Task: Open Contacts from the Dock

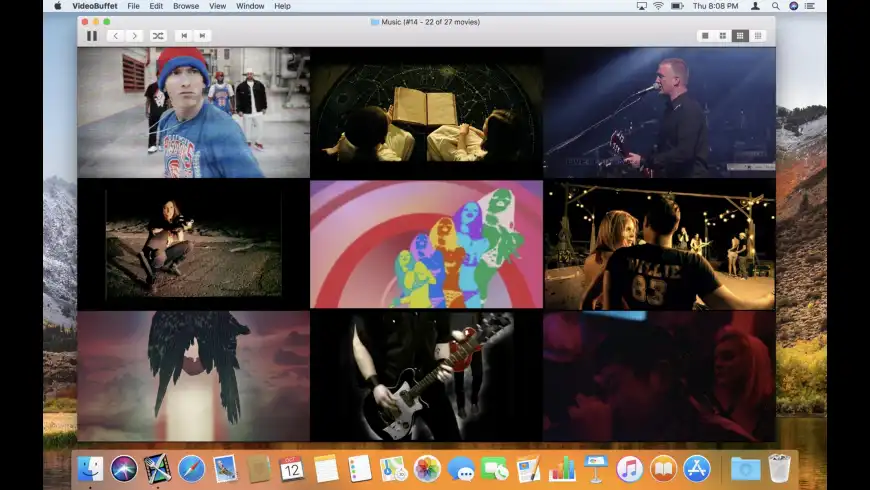Action: click(x=259, y=469)
